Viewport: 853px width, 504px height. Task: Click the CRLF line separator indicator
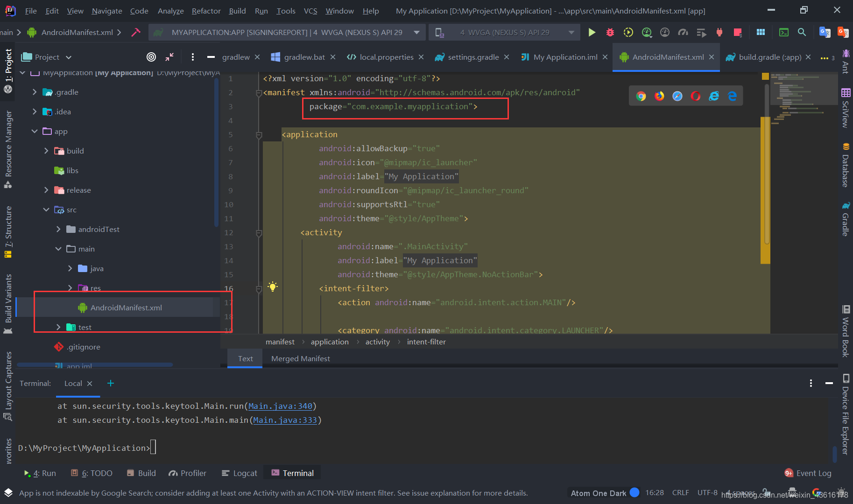[680, 493]
